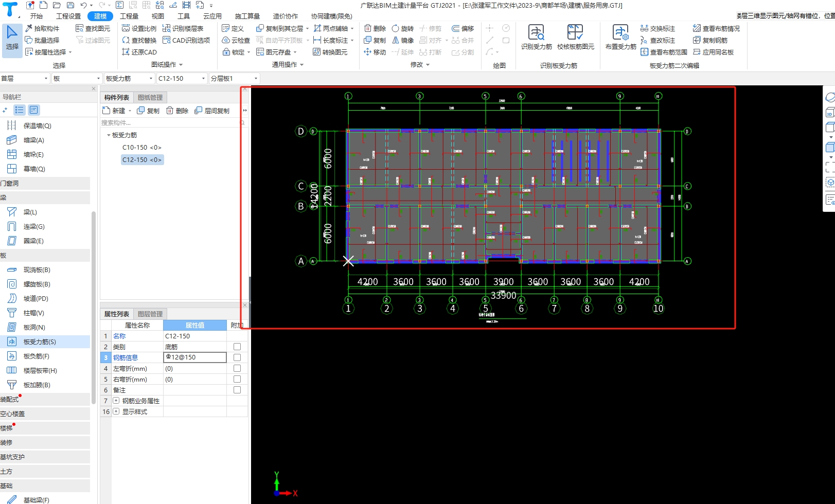The image size is (835, 504).
Task: Click 查看布筋情况 view rebar layout
Action: [x=717, y=28]
